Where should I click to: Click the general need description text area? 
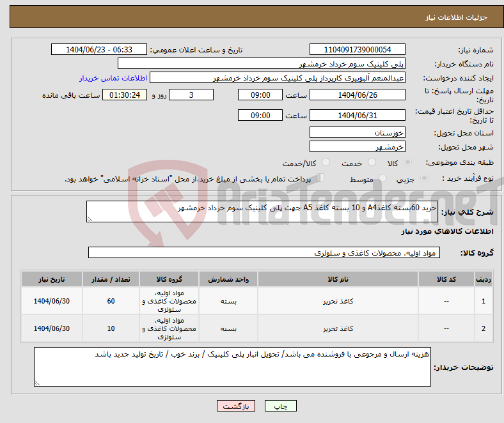tap(262, 211)
